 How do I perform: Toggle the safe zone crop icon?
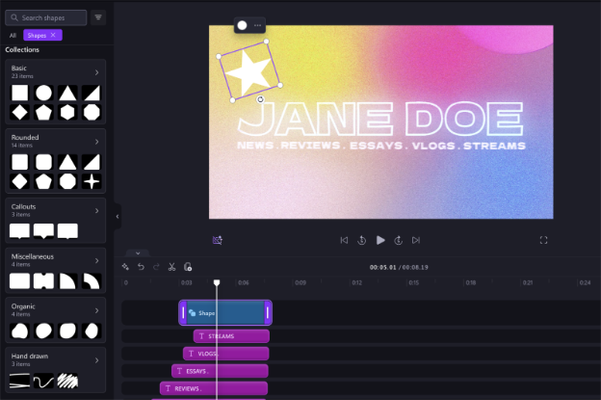[217, 240]
